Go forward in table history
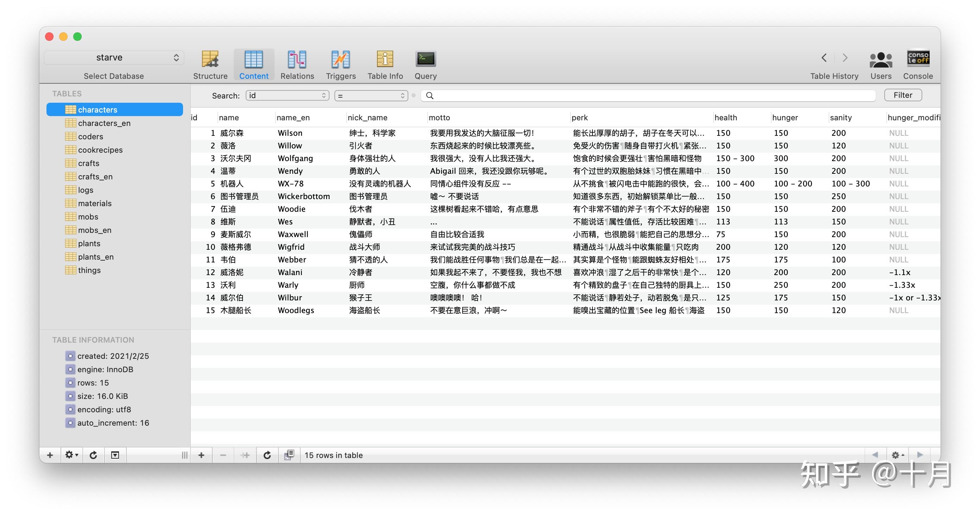The height and width of the screenshot is (515, 980). point(845,58)
